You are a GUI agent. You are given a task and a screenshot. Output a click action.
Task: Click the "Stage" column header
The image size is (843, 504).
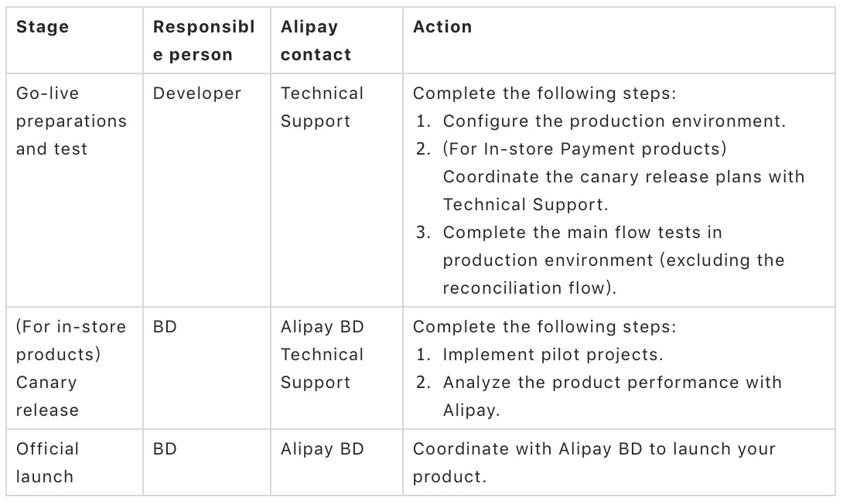point(43,27)
